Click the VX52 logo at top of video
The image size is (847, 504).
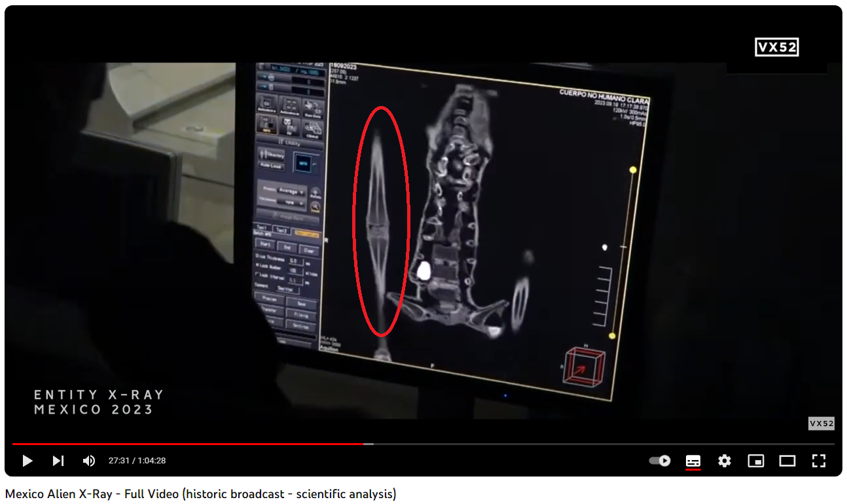pos(776,47)
